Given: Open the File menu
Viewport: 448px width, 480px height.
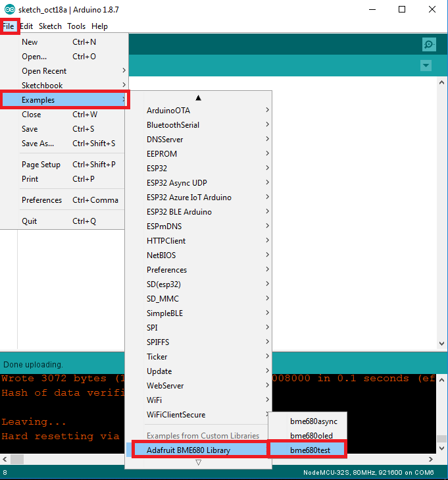Looking at the screenshot, I should tap(9, 26).
